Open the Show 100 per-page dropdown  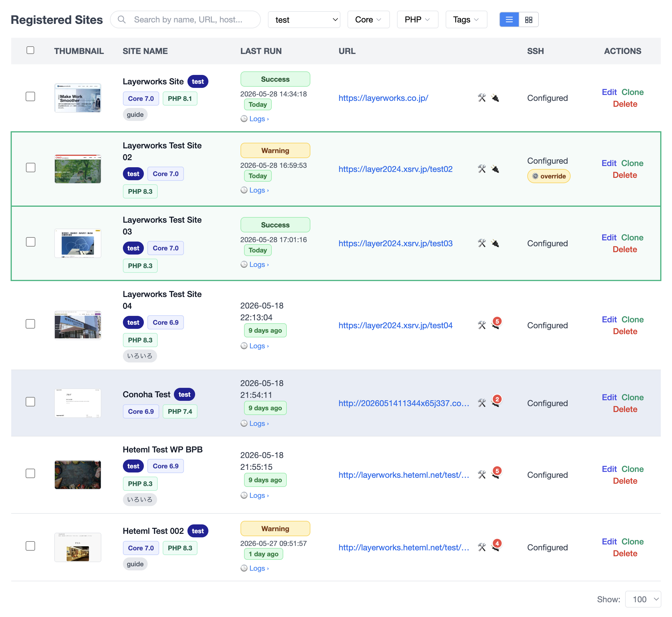pyautogui.click(x=643, y=599)
